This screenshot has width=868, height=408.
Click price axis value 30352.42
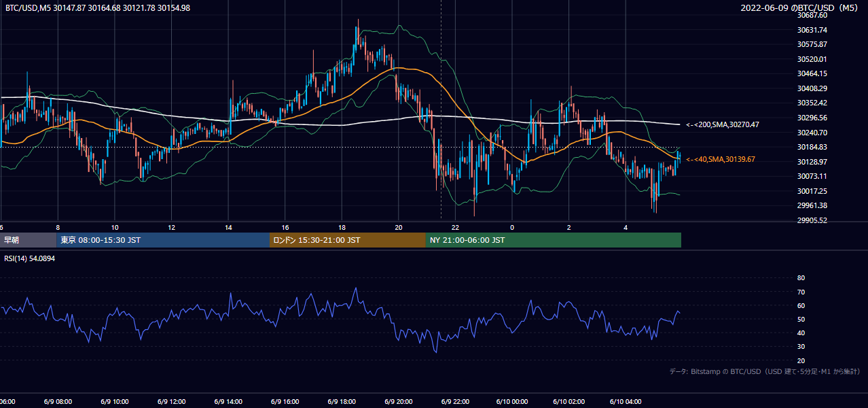(x=812, y=103)
